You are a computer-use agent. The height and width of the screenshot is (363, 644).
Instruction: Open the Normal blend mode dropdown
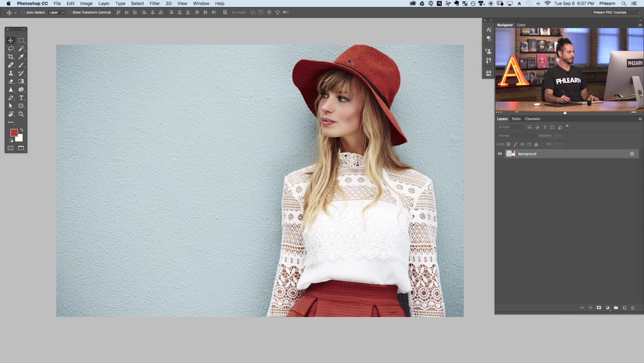tap(516, 136)
